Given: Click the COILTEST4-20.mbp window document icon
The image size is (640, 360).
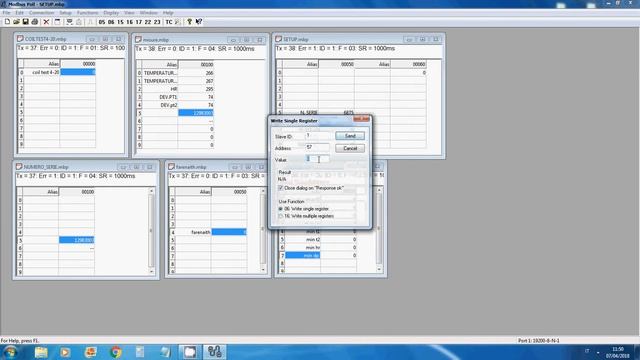Looking at the screenshot, I should 20,39.
